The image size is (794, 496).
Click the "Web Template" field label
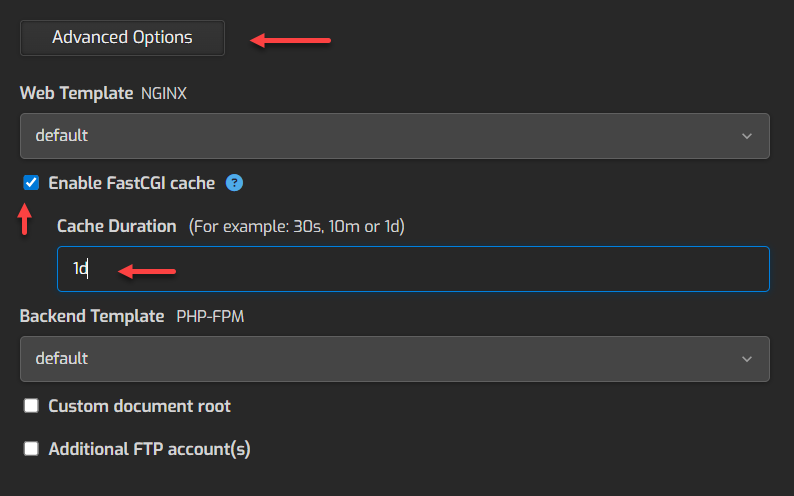(x=76, y=93)
